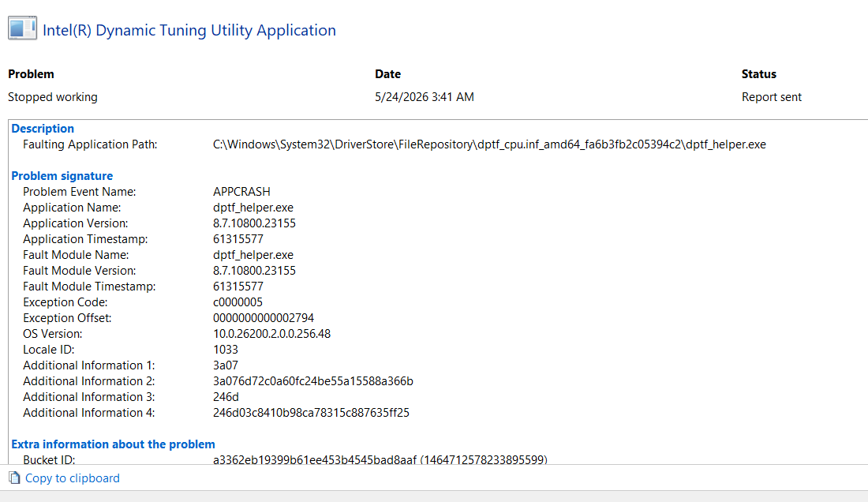Select the text Stopped working

tap(53, 97)
